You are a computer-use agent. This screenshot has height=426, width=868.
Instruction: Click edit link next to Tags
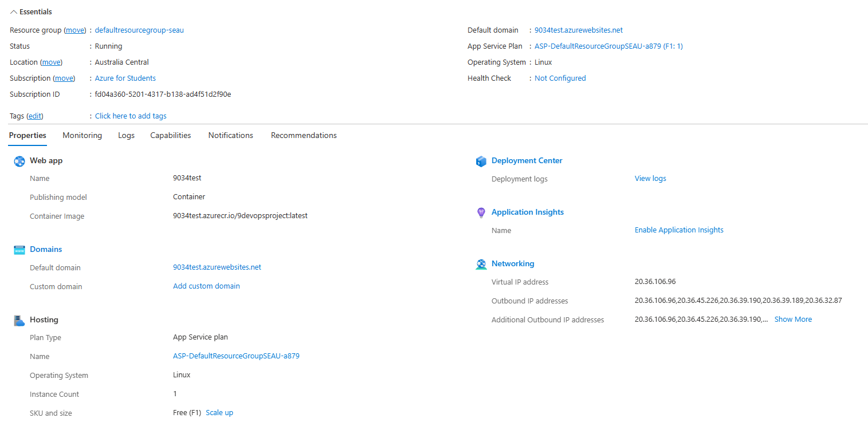click(35, 116)
